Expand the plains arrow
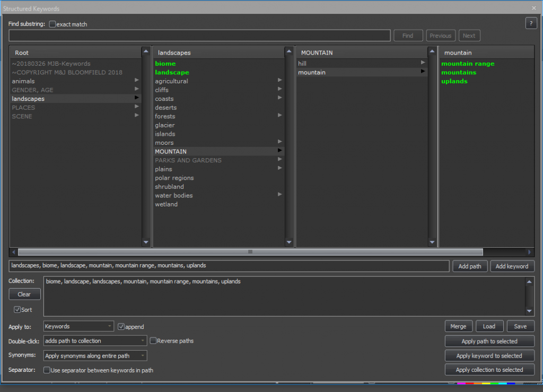 (x=280, y=168)
